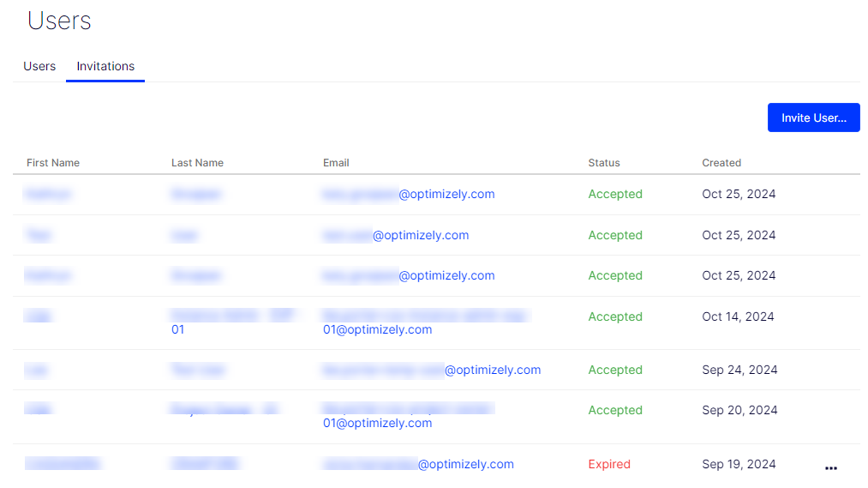Switch to the Users tab
868x488 pixels.
[x=39, y=67]
